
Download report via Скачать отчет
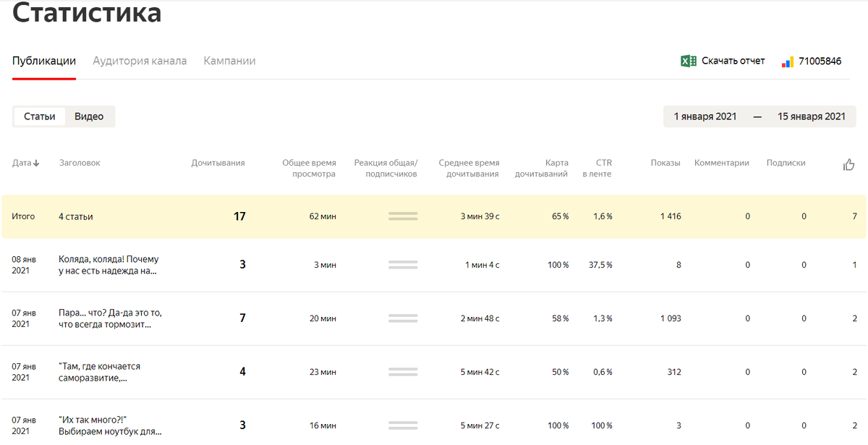733,61
